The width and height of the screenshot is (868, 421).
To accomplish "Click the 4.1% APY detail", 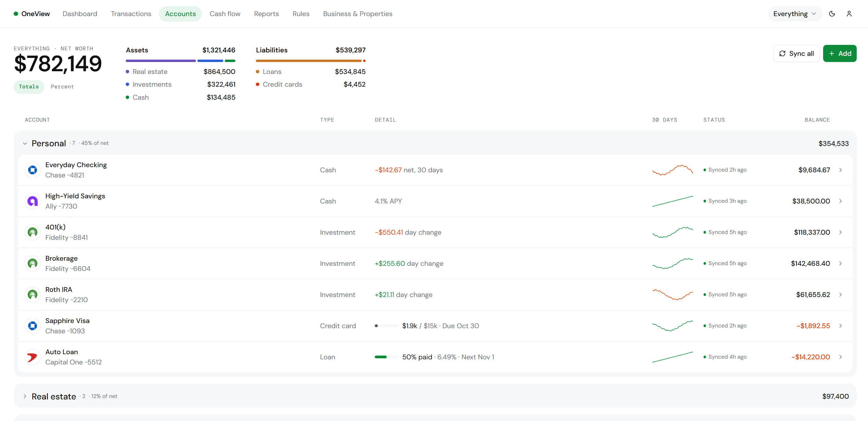I will click(388, 201).
